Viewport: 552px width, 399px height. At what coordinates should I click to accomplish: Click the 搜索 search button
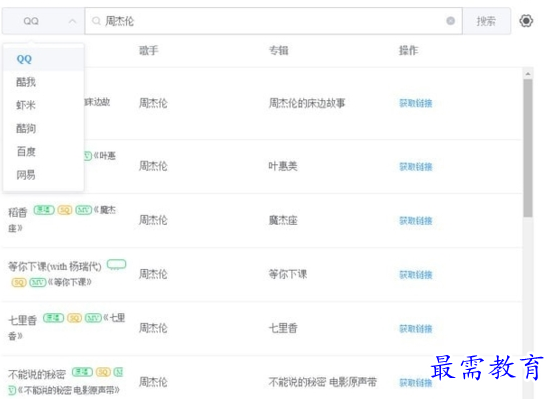click(486, 21)
